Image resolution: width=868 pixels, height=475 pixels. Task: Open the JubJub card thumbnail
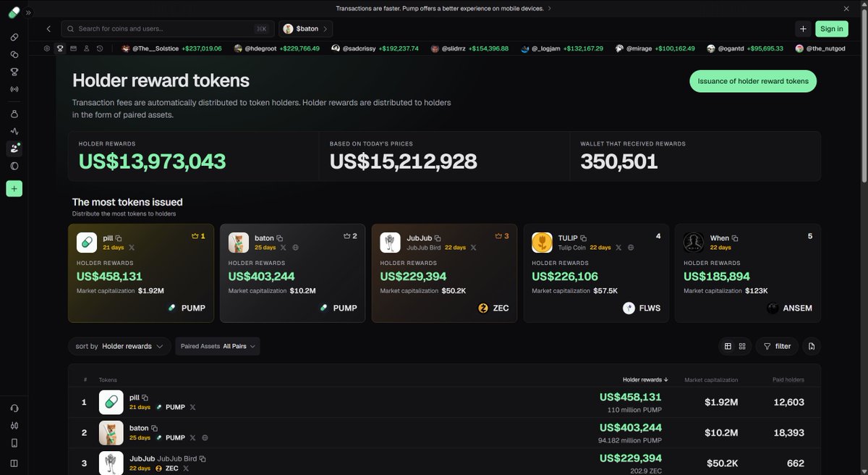tap(391, 243)
